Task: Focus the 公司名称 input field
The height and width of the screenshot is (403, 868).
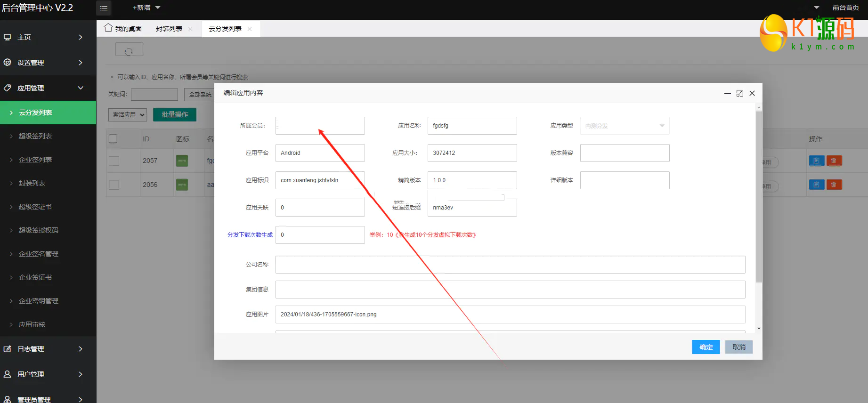Action: point(511,265)
